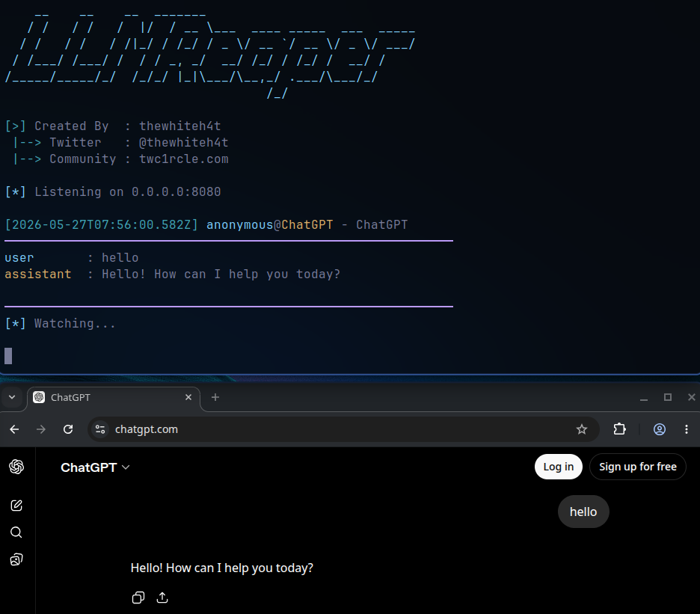Open the library images icon in the sidebar
The height and width of the screenshot is (614, 700).
16,559
